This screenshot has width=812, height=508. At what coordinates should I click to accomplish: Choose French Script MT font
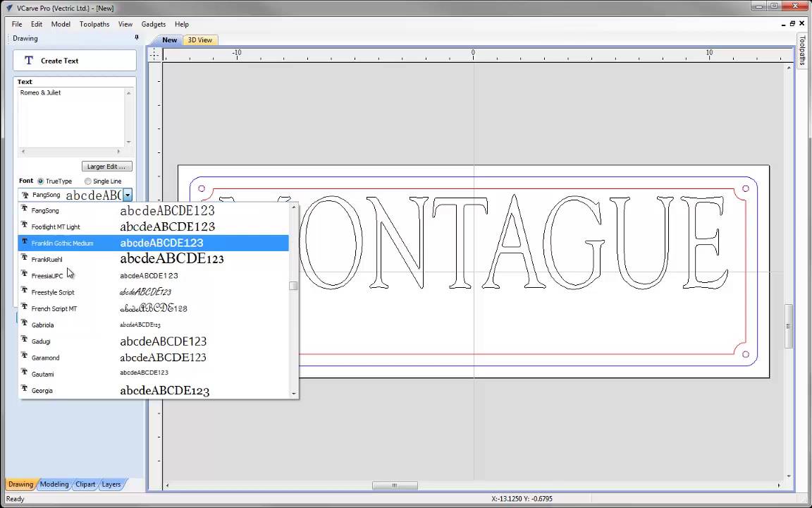(153, 308)
